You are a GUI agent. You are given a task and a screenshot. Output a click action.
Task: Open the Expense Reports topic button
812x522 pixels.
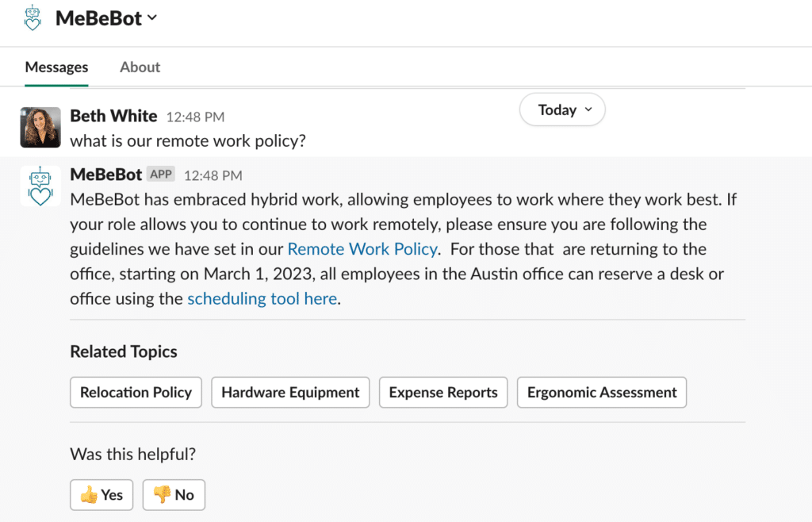pos(443,393)
